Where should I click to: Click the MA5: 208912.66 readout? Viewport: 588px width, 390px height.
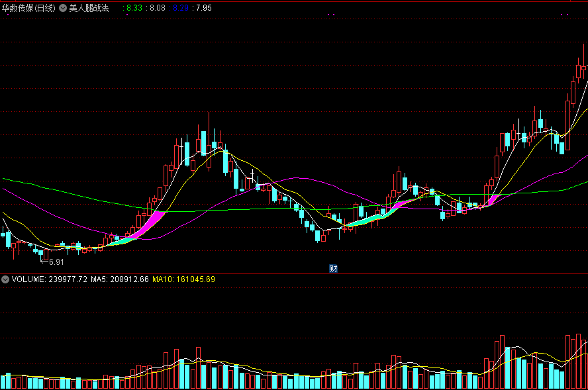click(120, 279)
